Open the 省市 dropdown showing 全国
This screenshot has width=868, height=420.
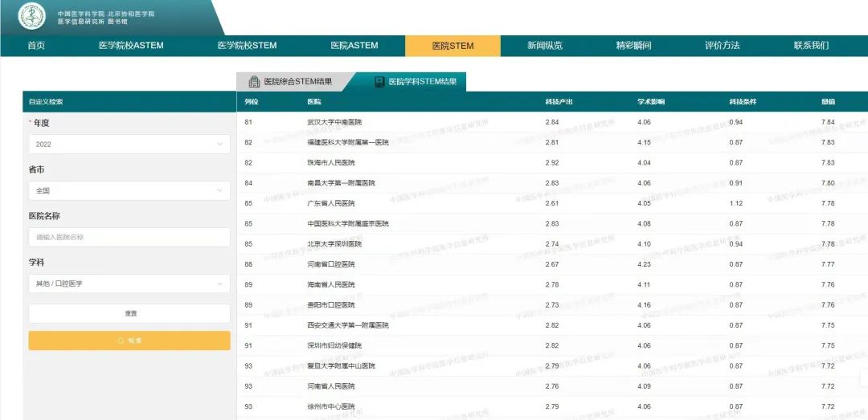129,190
